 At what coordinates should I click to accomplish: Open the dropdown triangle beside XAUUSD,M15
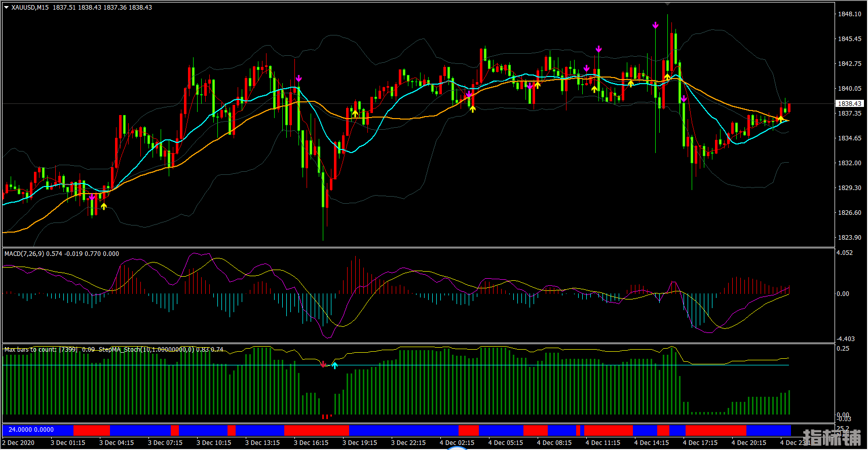(6, 8)
